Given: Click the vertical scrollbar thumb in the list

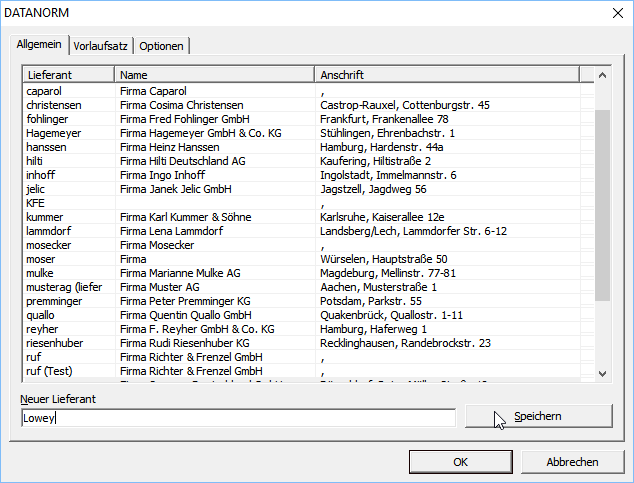Looking at the screenshot, I should pos(602,205).
